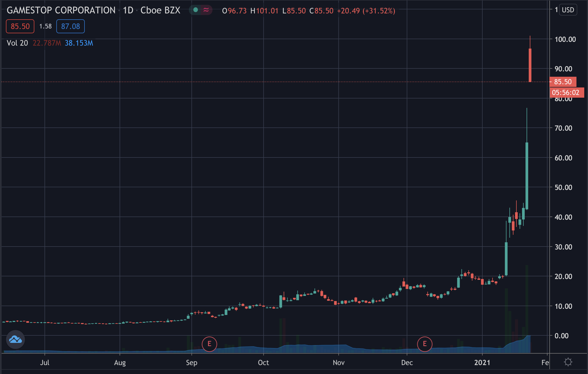Click the Jul time axis label
Viewport: 588px width, 374px height.
point(45,363)
